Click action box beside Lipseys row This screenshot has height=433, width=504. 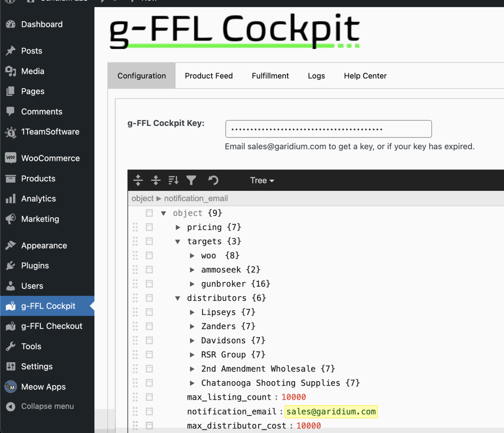point(149,312)
